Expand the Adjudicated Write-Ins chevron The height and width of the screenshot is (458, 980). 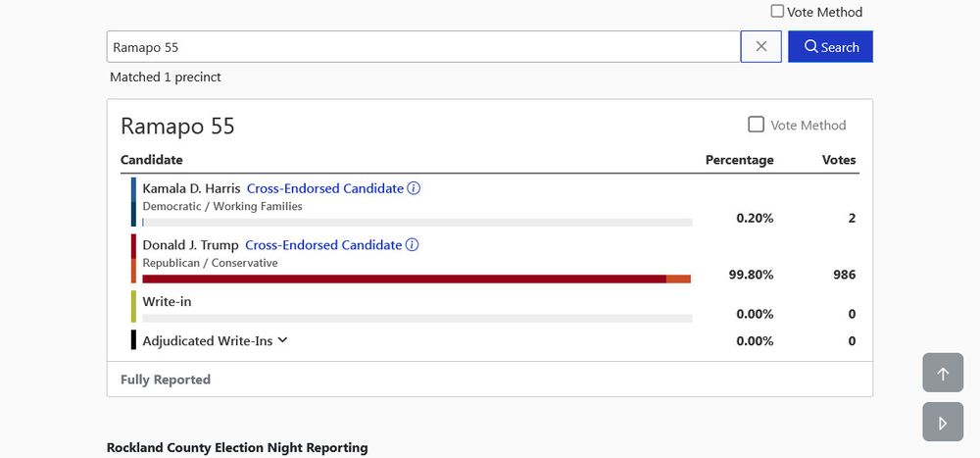click(282, 340)
